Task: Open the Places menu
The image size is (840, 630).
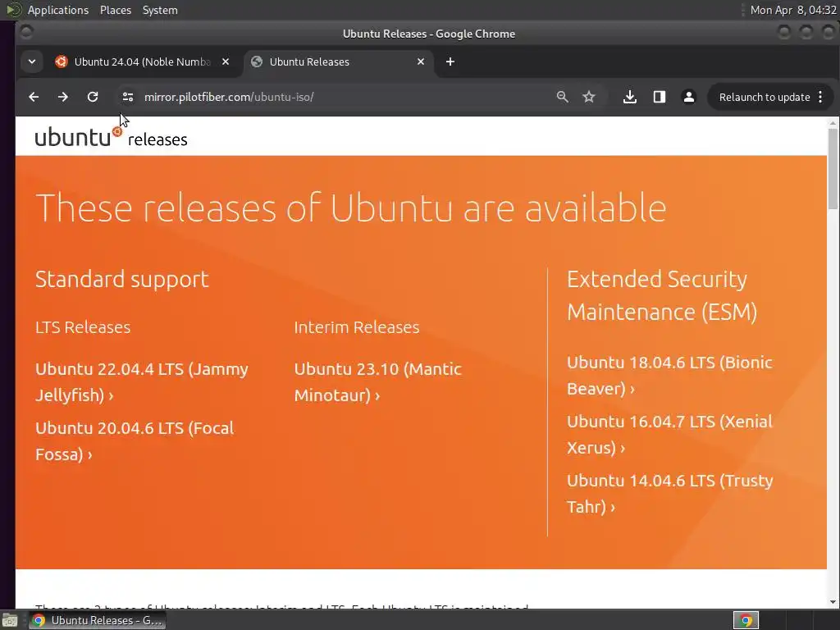Action: click(116, 10)
